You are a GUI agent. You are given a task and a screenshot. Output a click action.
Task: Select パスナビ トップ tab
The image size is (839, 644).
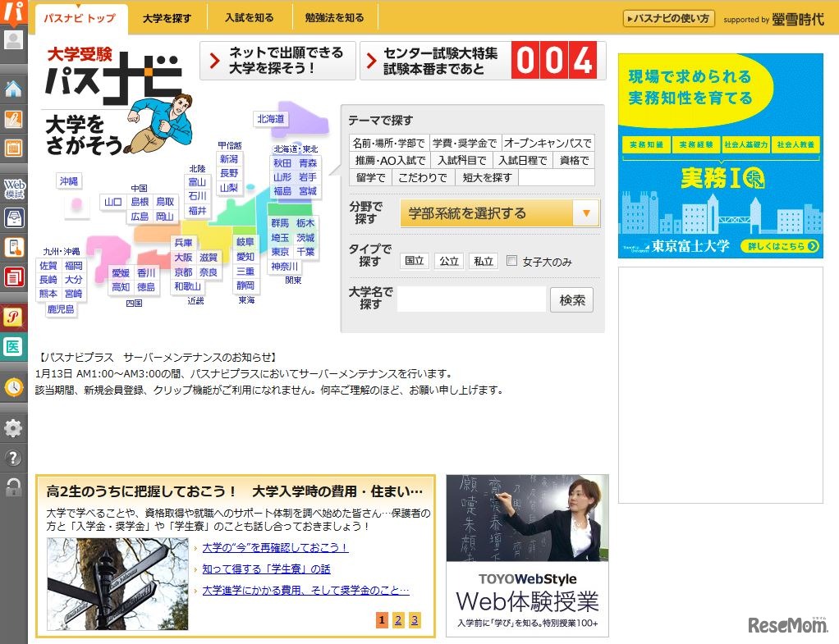80,18
